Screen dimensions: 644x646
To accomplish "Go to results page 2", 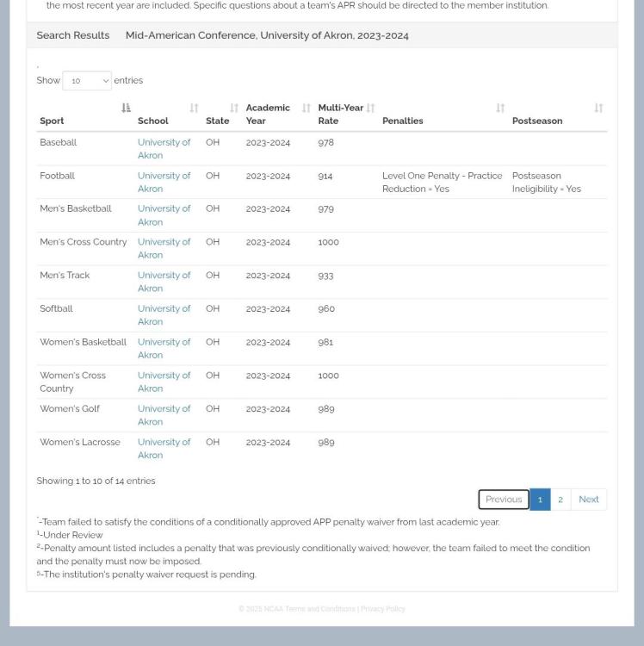I will point(560,500).
